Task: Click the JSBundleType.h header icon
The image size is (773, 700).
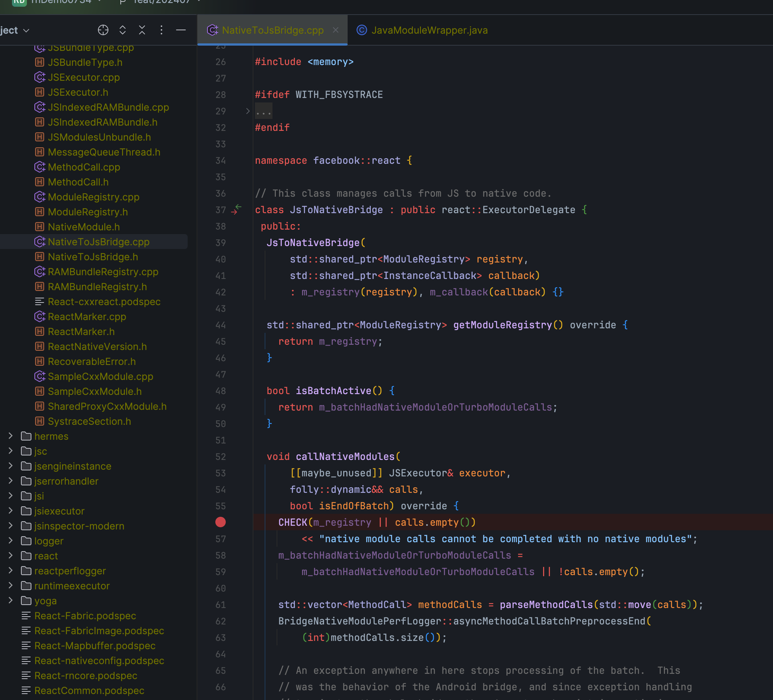Action: [40, 62]
